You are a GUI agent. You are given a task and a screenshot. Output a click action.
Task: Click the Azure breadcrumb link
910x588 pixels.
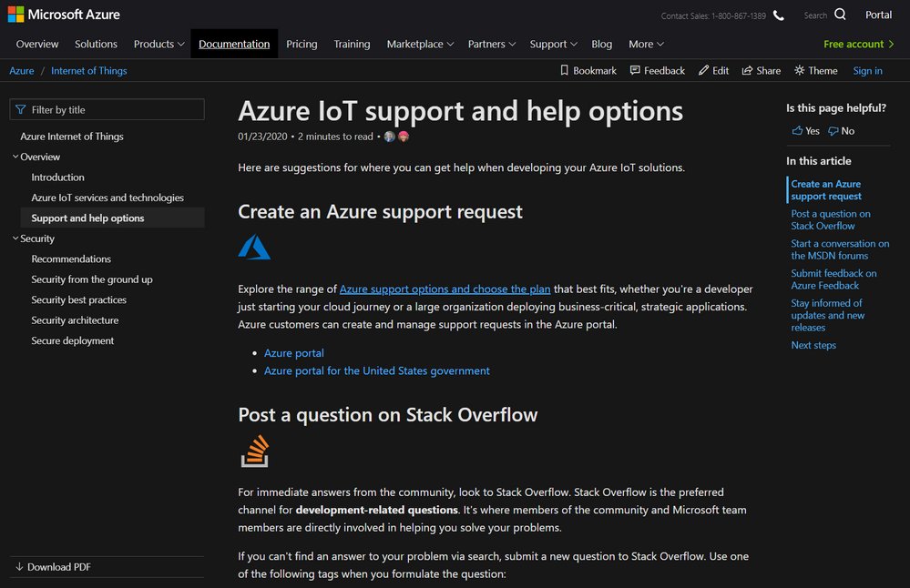click(22, 70)
